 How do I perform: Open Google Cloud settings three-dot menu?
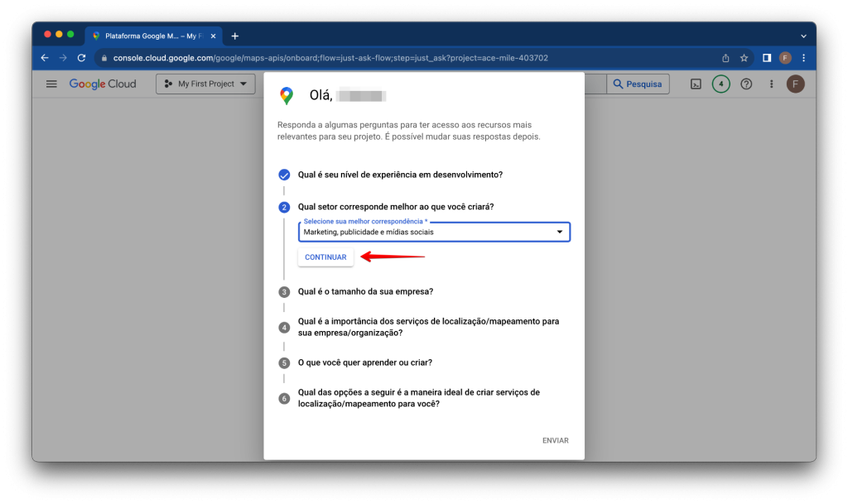click(772, 84)
